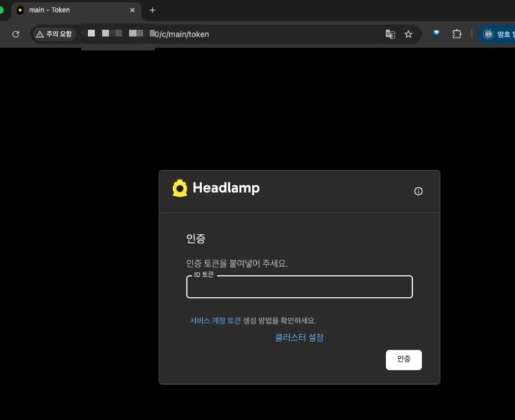Open the browser profile button
The height and width of the screenshot is (420, 515).
pos(497,34)
